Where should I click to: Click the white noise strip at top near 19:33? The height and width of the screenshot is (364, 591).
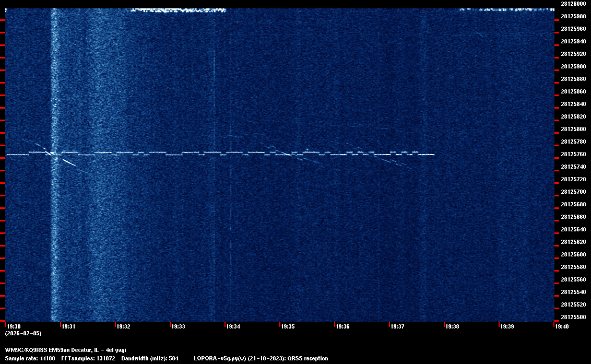(x=178, y=9)
